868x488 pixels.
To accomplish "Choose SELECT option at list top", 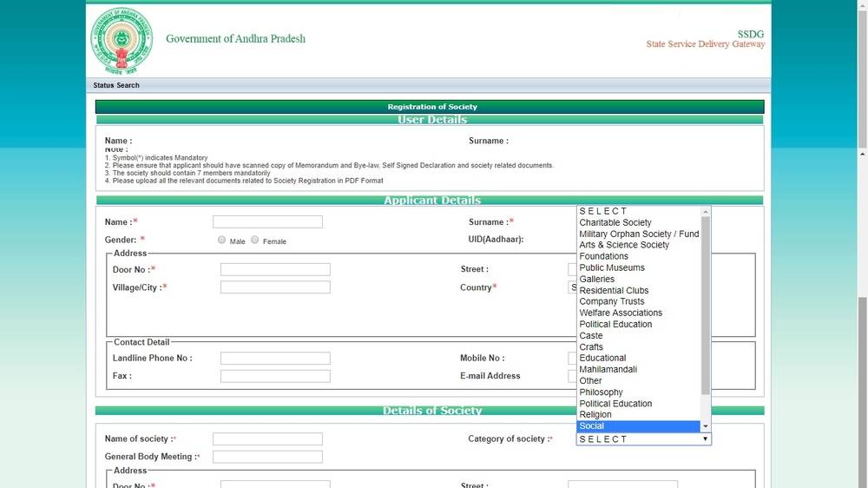I will [639, 211].
